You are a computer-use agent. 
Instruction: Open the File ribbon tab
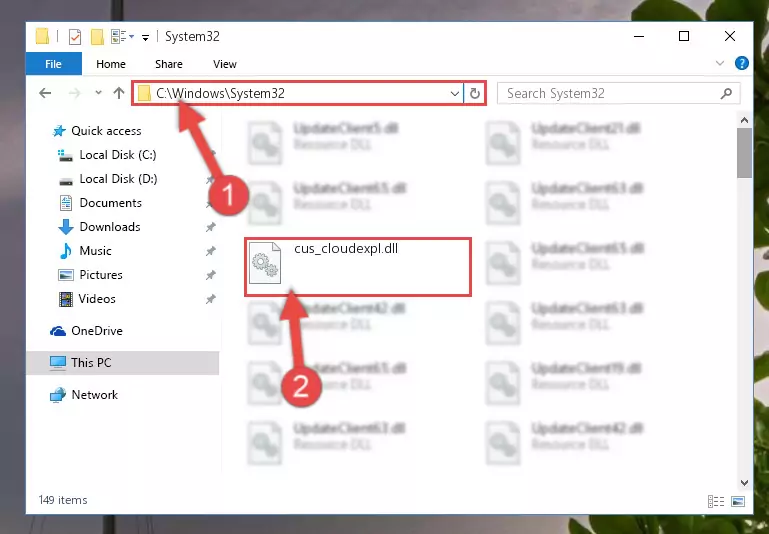point(53,64)
